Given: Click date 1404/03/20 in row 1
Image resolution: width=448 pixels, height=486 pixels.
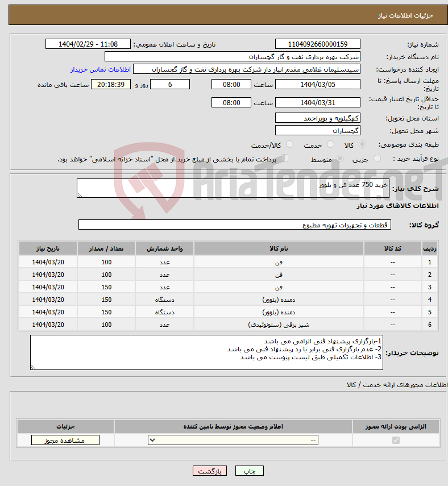Looking at the screenshot, I should point(48,262).
